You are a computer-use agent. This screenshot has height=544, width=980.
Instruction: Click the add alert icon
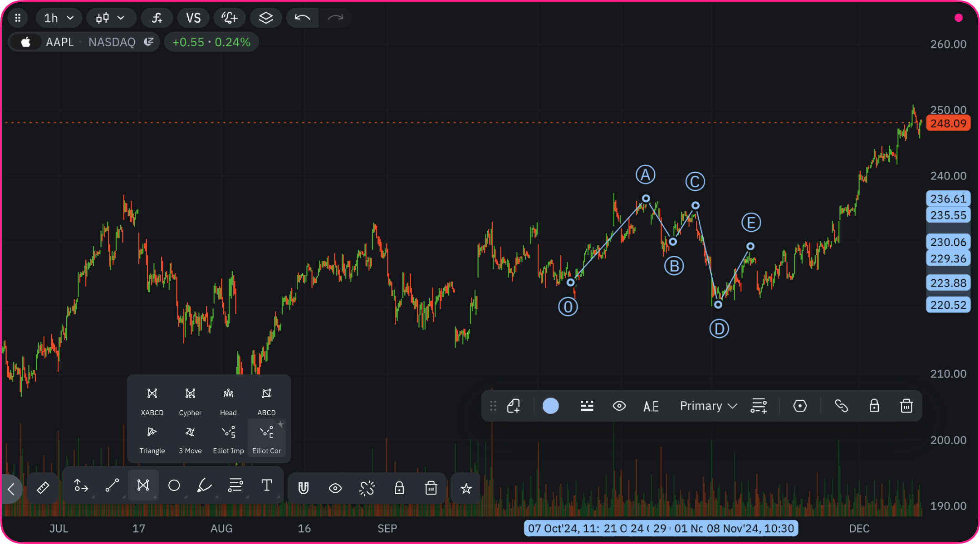click(230, 18)
